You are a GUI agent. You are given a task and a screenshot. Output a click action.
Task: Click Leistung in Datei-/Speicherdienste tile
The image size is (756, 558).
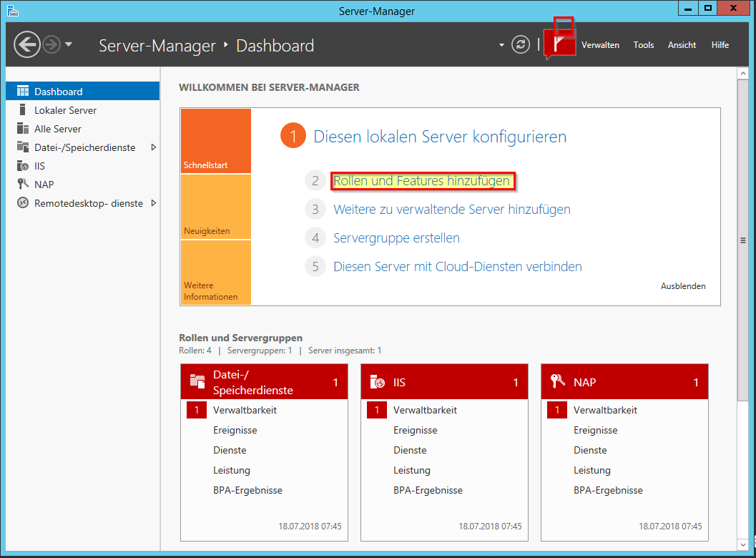pyautogui.click(x=232, y=470)
